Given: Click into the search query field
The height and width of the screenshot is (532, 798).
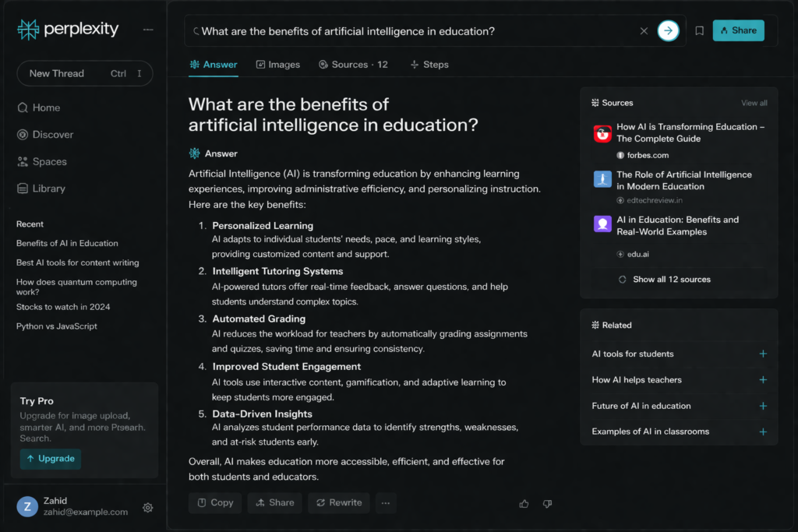Looking at the screenshot, I should [x=413, y=31].
